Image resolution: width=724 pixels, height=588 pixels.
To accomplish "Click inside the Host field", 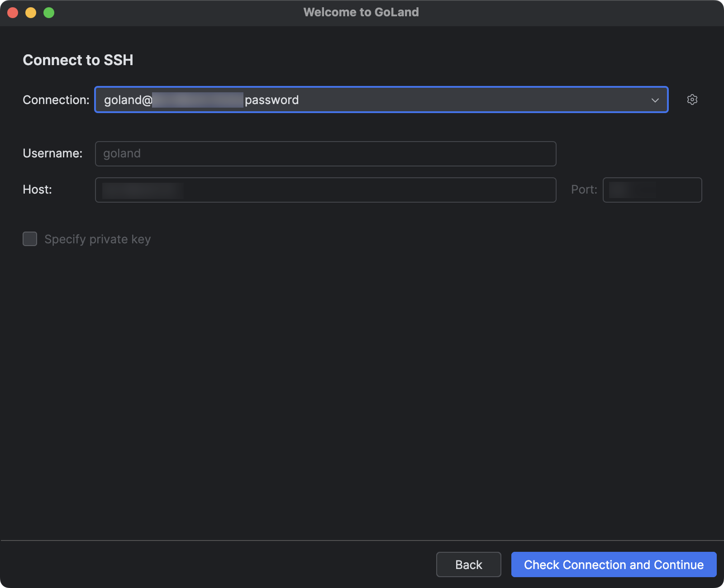I will coord(325,190).
